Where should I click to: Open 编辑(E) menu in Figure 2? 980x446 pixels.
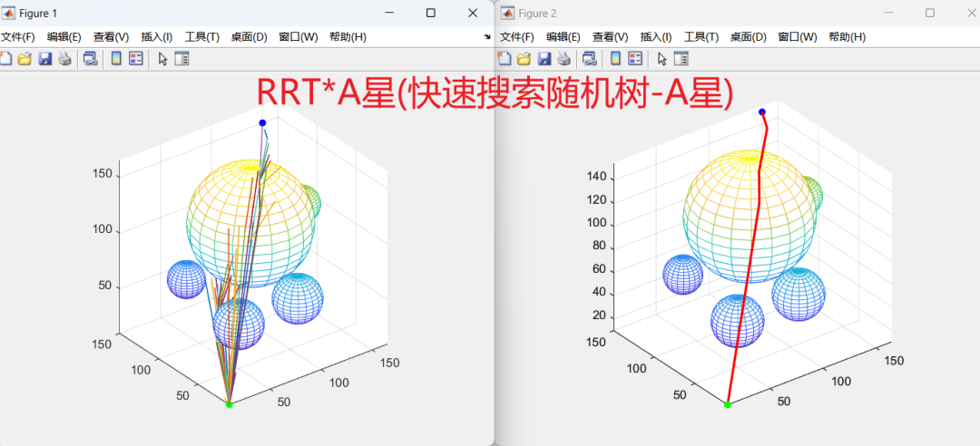click(563, 37)
